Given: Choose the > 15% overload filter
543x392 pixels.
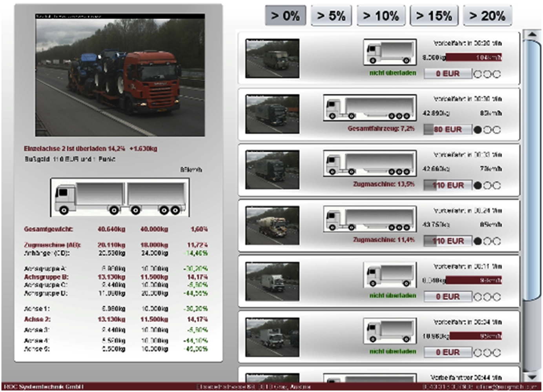Looking at the screenshot, I should pos(434,16).
